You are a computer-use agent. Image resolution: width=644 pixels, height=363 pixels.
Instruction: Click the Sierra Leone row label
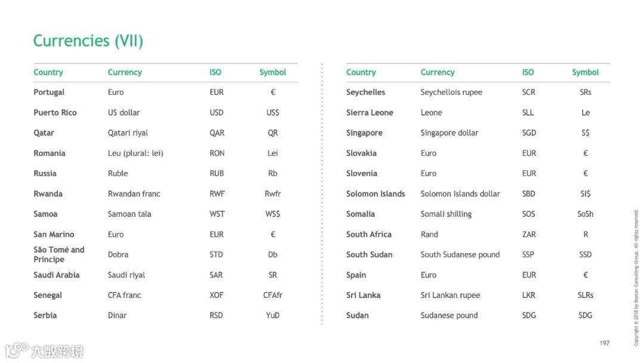click(x=370, y=113)
